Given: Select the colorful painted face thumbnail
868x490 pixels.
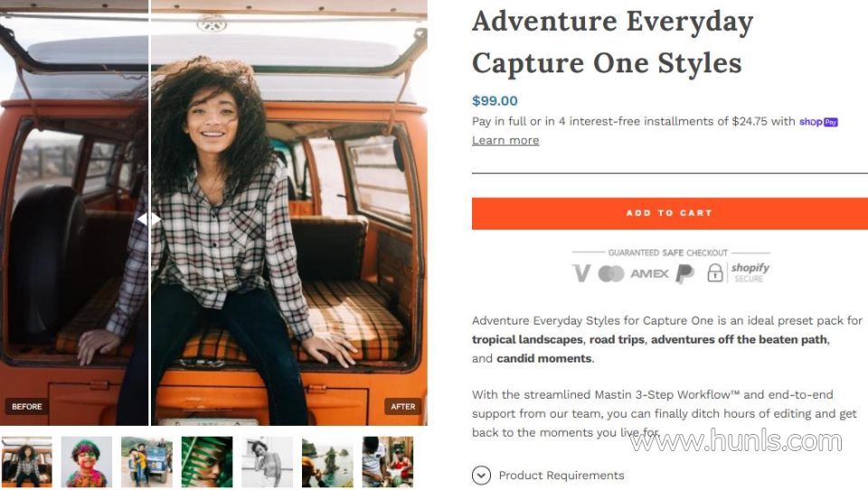Looking at the screenshot, I should click(x=87, y=462).
